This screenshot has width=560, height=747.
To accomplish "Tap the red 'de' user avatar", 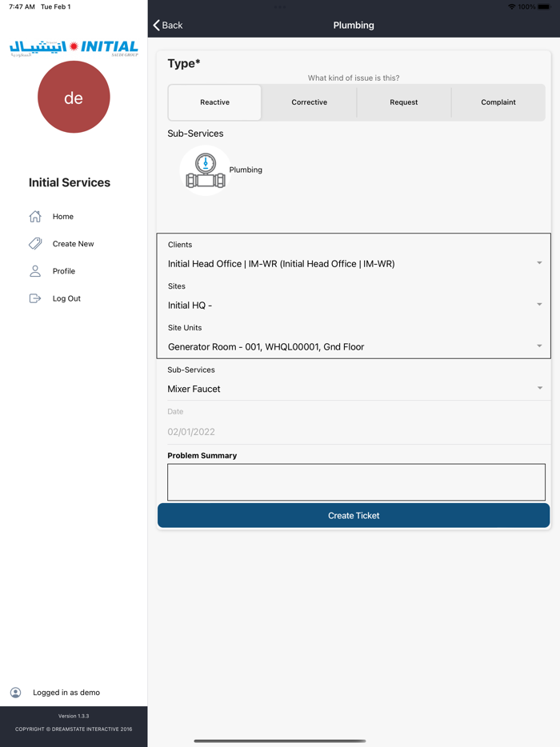I will [74, 98].
